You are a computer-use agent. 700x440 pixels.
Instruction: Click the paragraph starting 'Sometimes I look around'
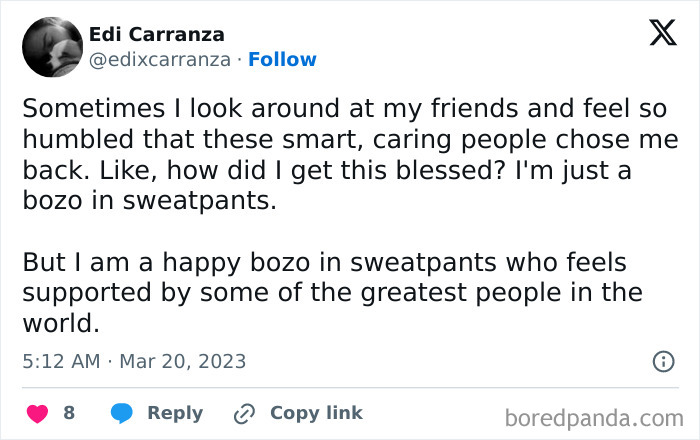[x=350, y=154]
